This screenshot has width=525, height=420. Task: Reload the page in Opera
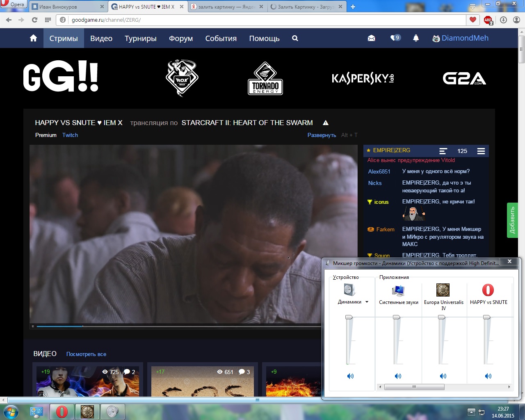point(34,20)
